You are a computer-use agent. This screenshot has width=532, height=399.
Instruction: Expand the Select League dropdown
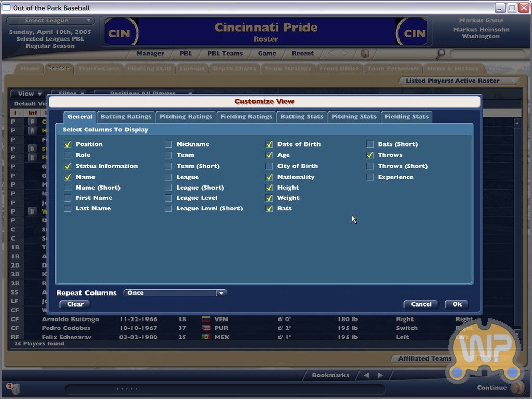pyautogui.click(x=51, y=21)
